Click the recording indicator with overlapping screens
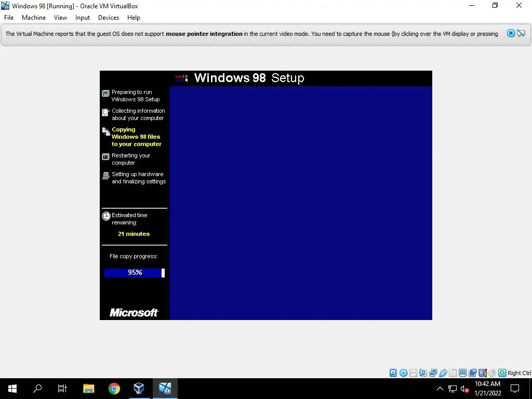The height and width of the screenshot is (399, 532). [472, 373]
